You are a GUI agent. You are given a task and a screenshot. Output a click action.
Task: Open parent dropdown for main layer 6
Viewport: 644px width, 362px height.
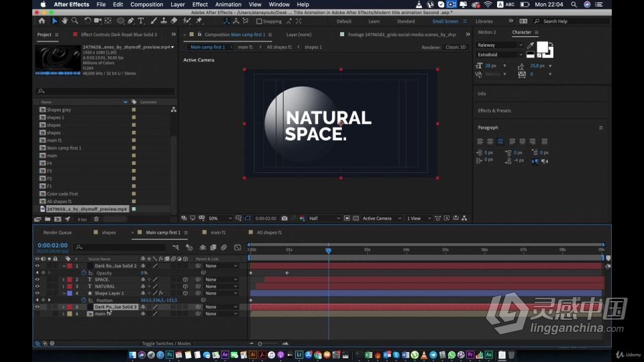pos(221,314)
